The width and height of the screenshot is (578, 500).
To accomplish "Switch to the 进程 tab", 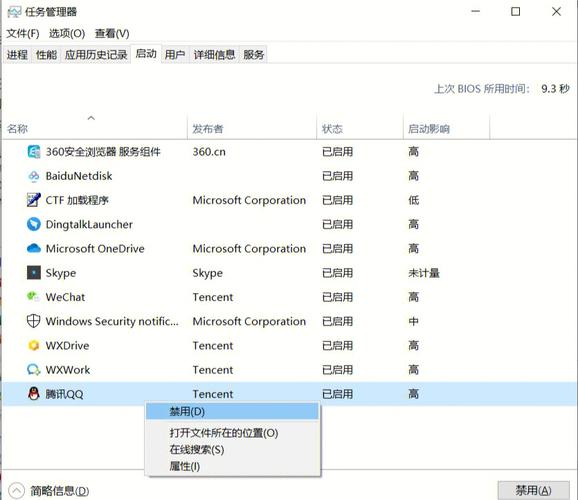I will pos(17,55).
